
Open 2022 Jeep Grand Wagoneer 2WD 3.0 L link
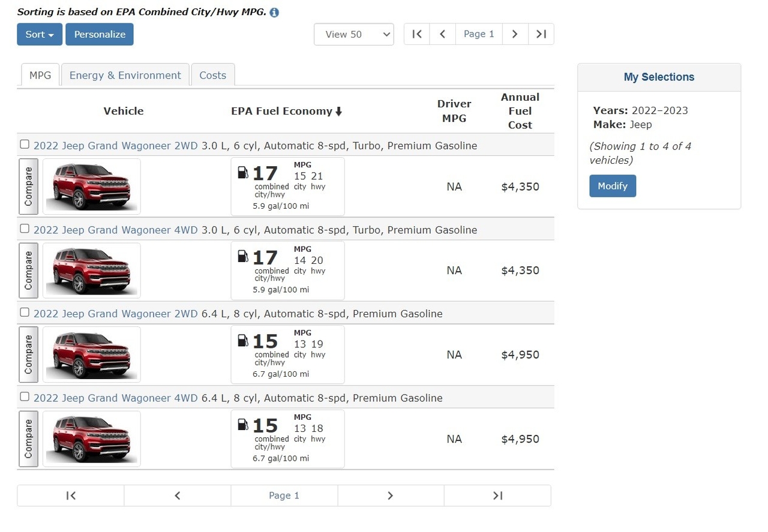(115, 146)
